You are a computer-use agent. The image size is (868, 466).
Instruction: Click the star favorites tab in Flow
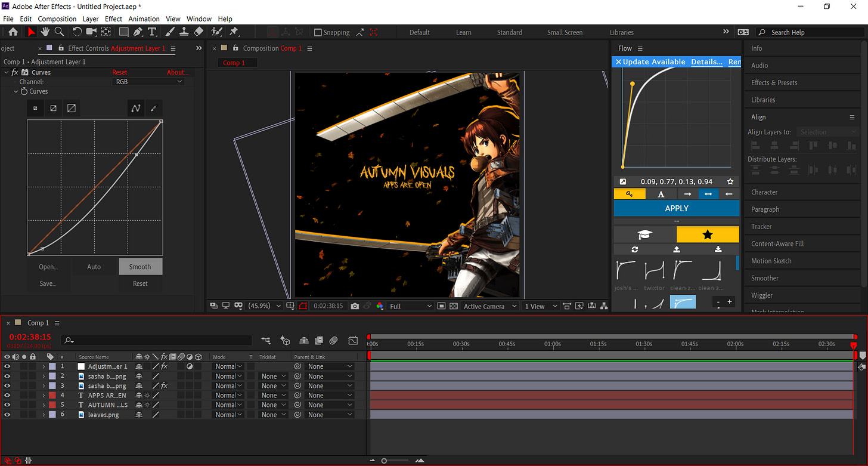click(x=707, y=234)
